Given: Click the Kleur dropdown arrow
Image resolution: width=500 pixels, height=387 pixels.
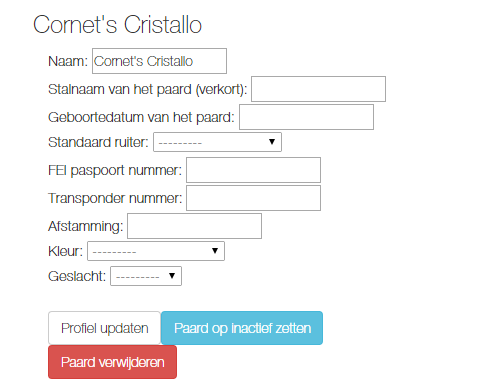Looking at the screenshot, I should (x=215, y=251).
